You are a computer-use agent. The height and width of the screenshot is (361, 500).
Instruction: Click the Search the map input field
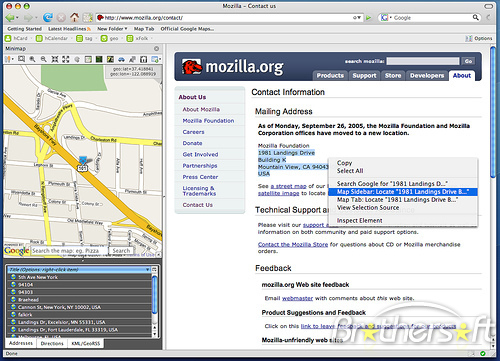[69, 251]
